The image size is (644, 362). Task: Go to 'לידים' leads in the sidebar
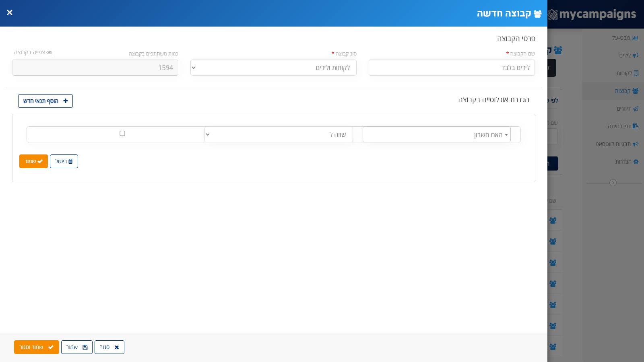(x=628, y=56)
